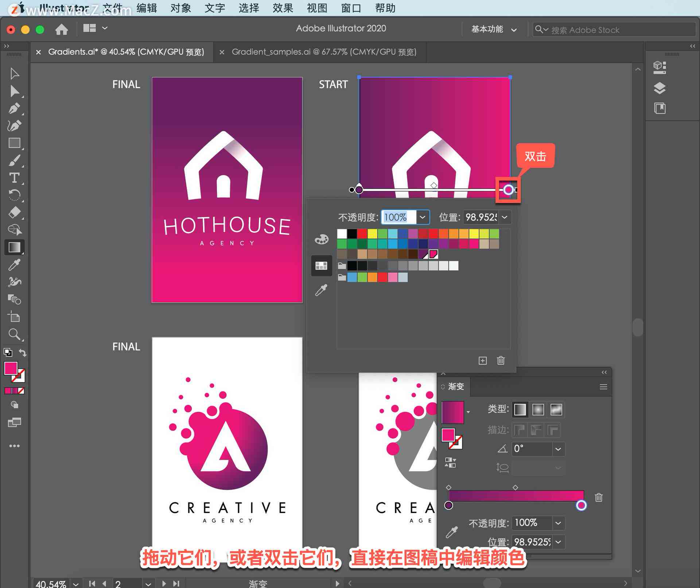Show swatches view in popup
Screen dimensions: 700x588
pyautogui.click(x=321, y=266)
